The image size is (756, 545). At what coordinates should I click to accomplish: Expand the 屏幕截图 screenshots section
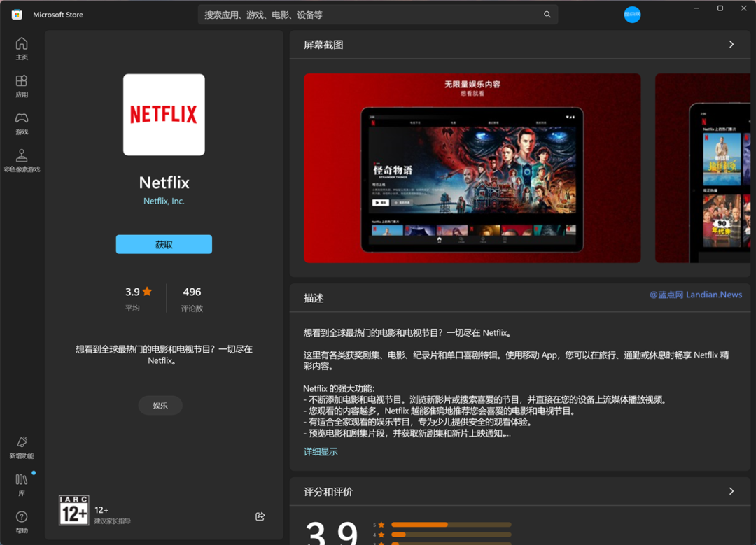click(730, 44)
